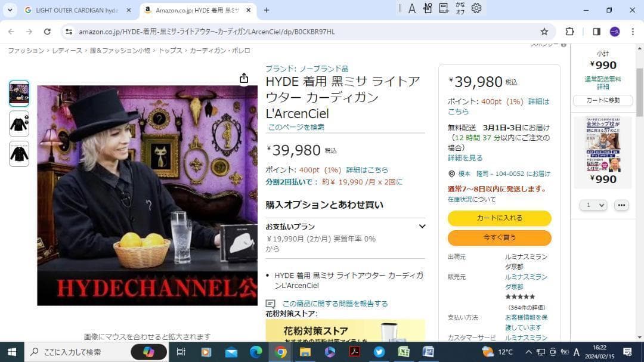Switch to the LIGHT OUTER CARDIGAN Google tab
Image resolution: width=644 pixels, height=362 pixels.
pyautogui.click(x=72, y=10)
